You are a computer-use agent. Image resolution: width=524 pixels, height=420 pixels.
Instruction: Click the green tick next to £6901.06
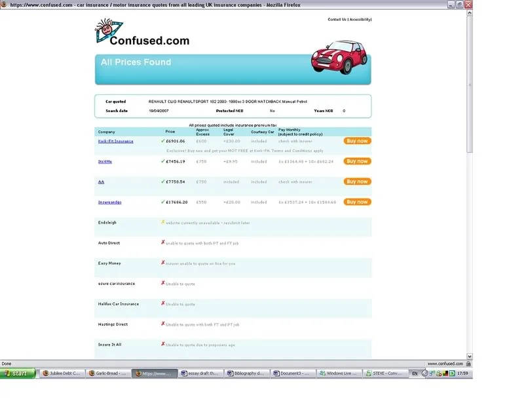point(163,141)
